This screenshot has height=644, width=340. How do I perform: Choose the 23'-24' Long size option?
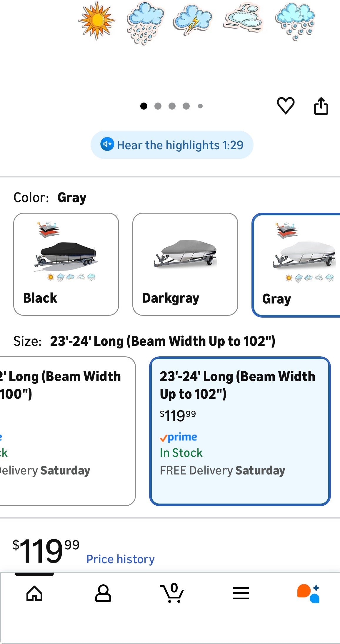(x=240, y=431)
